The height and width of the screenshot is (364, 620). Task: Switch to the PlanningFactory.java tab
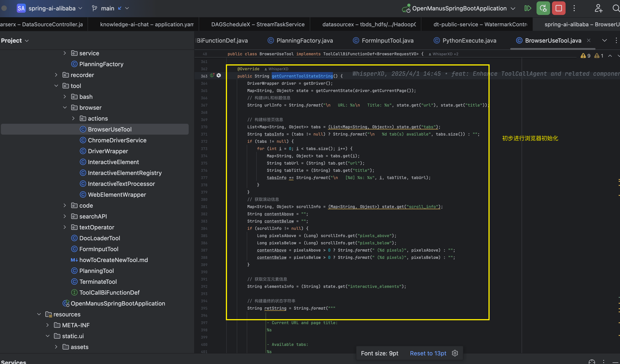point(304,41)
